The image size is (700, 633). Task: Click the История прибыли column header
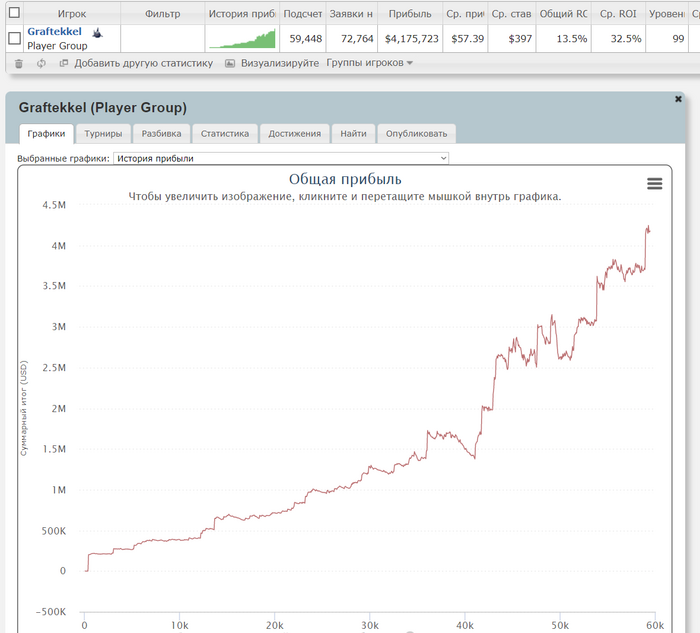click(242, 14)
